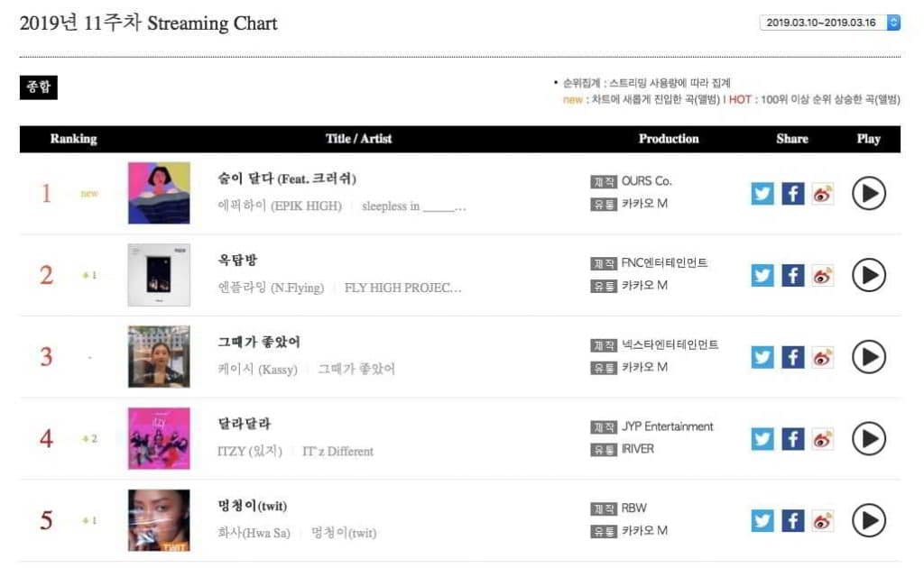Select the 종합 tab
924x568 pixels.
click(38, 87)
